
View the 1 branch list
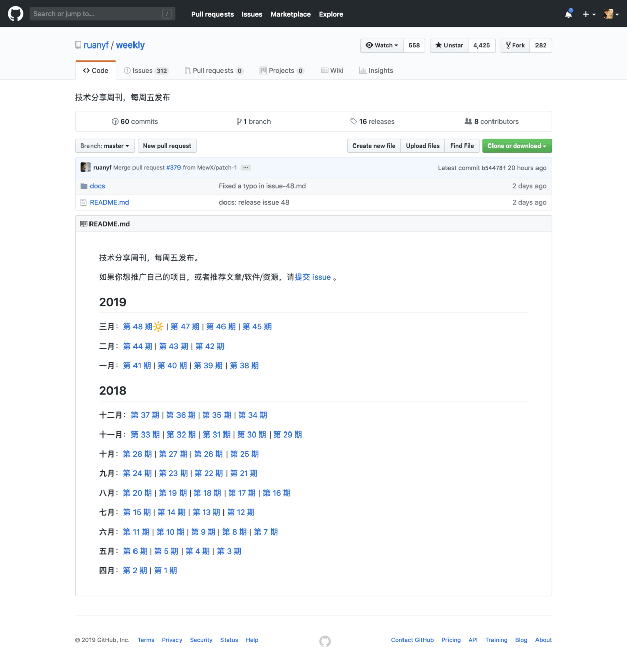click(253, 121)
